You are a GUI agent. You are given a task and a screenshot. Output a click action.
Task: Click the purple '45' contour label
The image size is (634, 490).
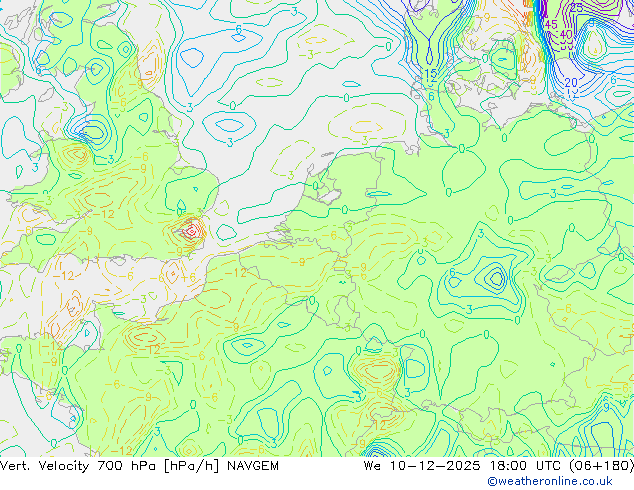551,25
